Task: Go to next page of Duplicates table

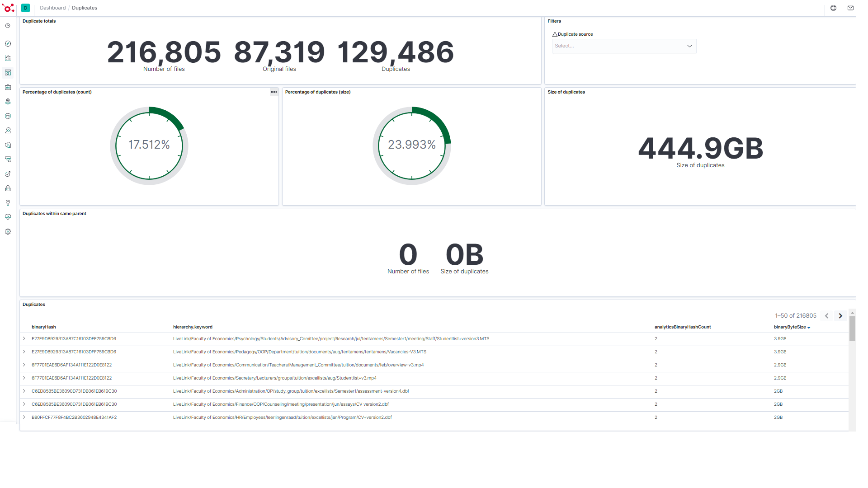Action: point(840,316)
